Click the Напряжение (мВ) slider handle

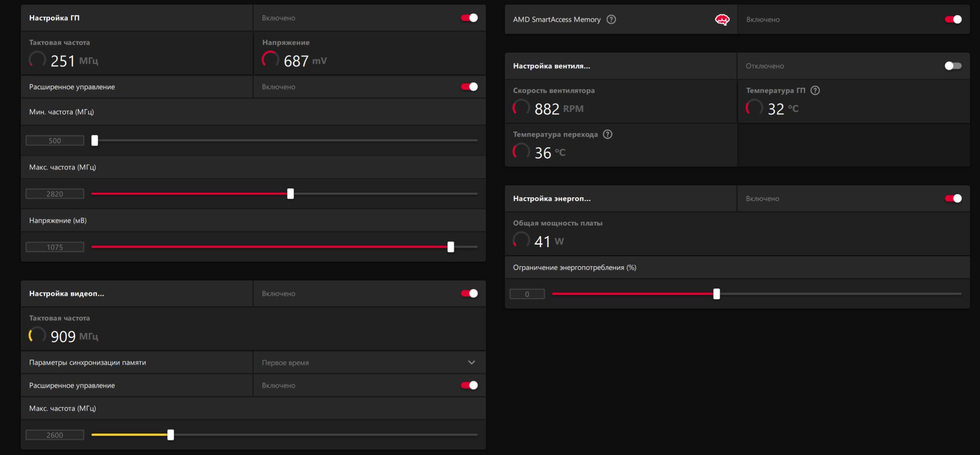pyautogui.click(x=451, y=247)
